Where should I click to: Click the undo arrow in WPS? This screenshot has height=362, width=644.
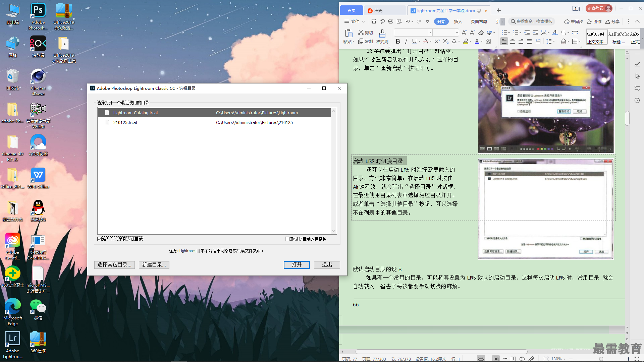[408, 21]
